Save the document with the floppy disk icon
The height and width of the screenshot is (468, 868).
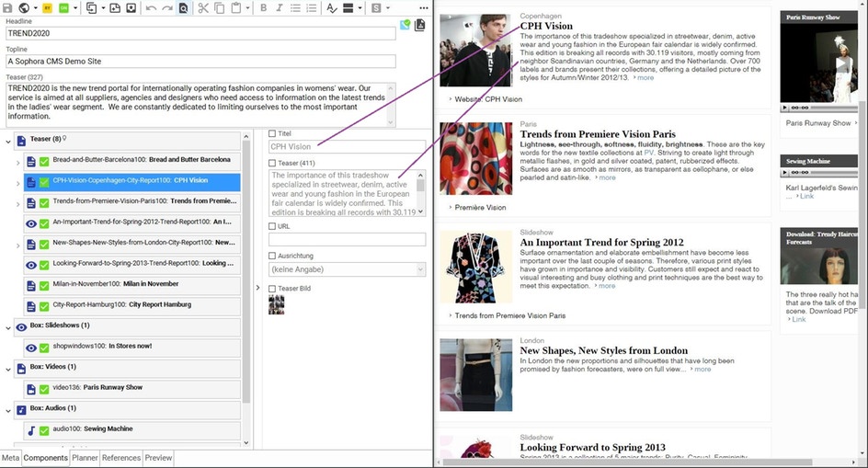(7, 7)
